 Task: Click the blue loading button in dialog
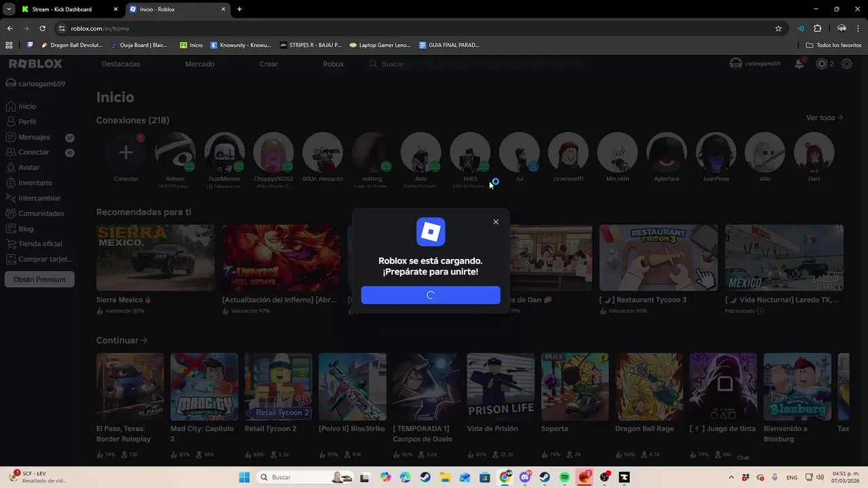pyautogui.click(x=431, y=295)
